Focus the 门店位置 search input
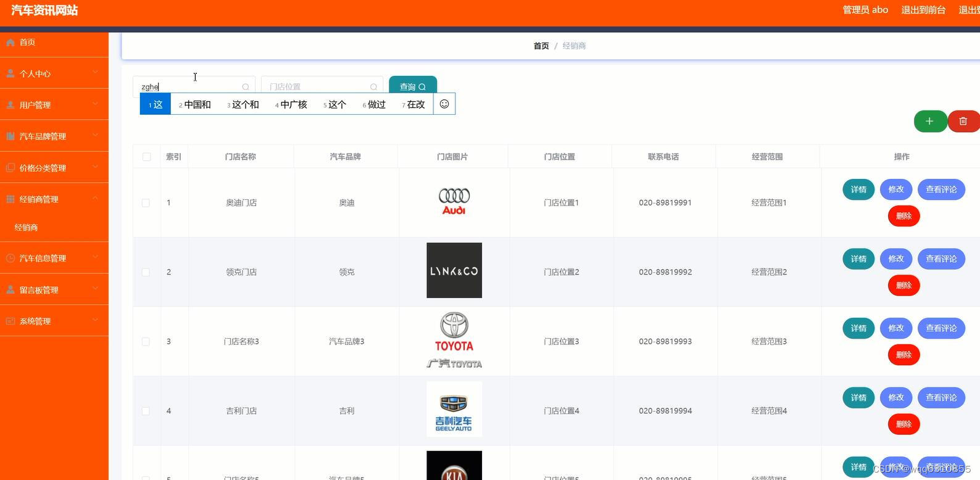 tap(322, 87)
